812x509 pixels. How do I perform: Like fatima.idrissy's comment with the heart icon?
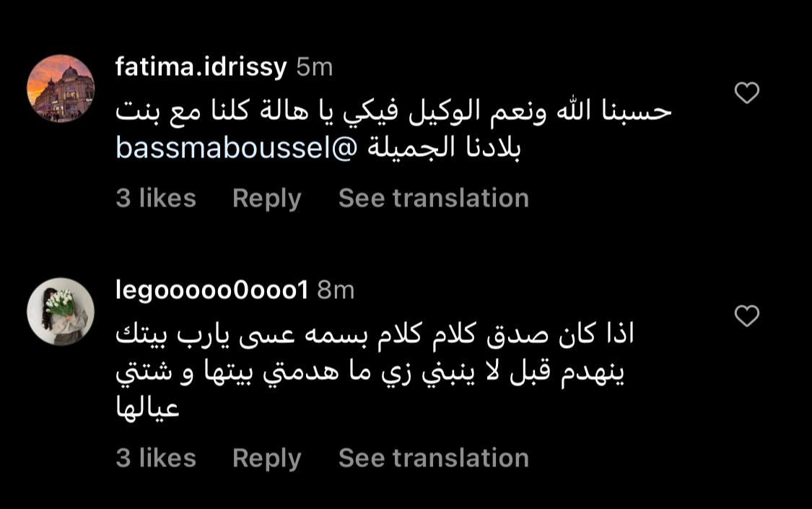click(x=746, y=93)
